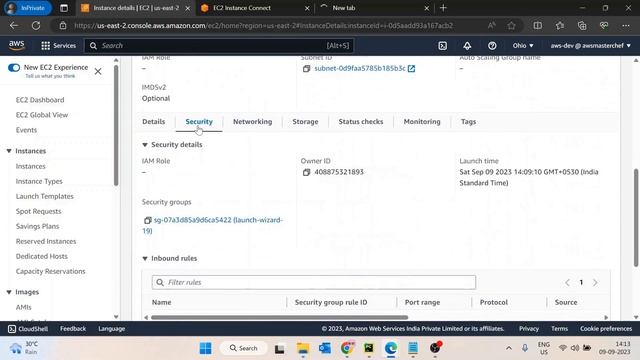Reload the page with the refresh icon
This screenshot has width=640, height=360.
tap(36, 25)
